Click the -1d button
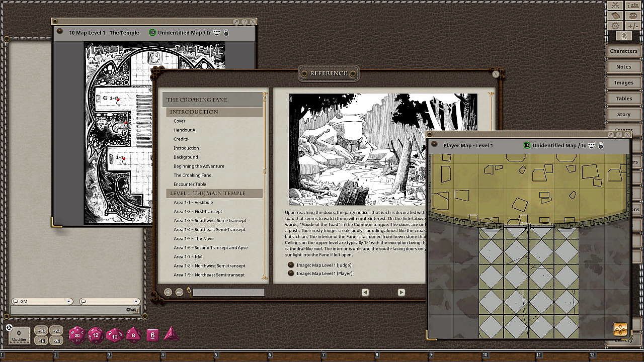 41,340
